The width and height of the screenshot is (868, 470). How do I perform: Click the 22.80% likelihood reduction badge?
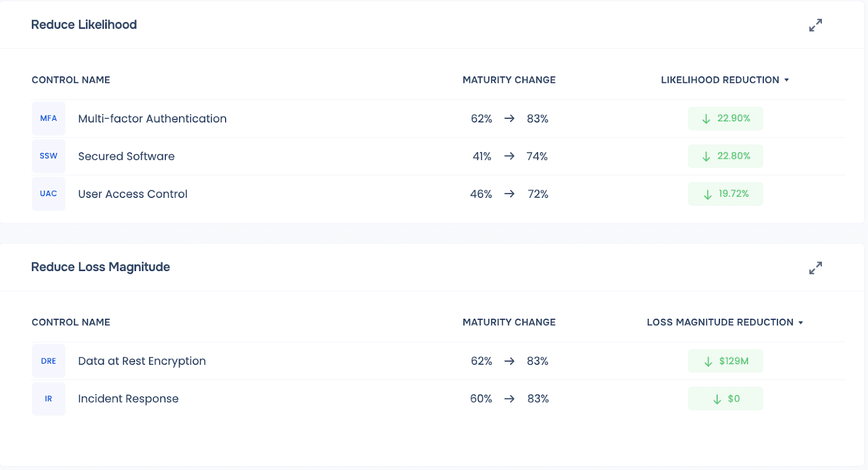[x=725, y=156]
